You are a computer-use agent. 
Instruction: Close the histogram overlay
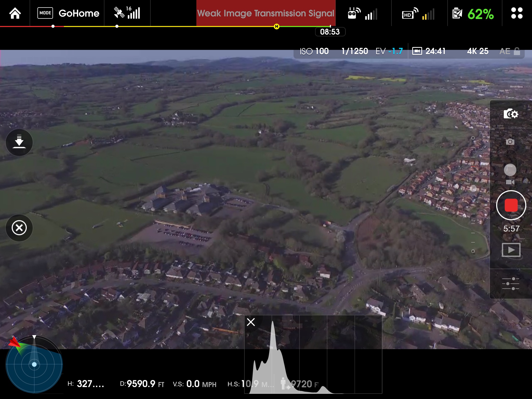tap(251, 322)
